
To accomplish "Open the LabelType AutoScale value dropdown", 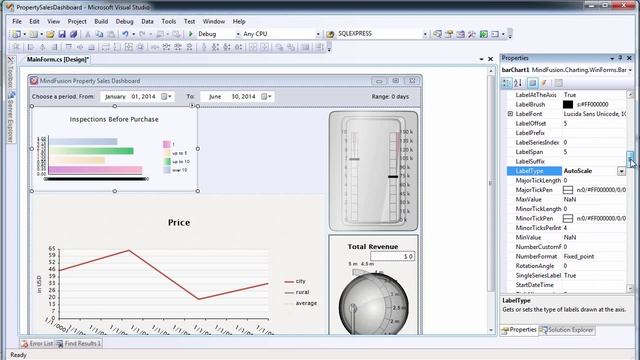I will (621, 171).
